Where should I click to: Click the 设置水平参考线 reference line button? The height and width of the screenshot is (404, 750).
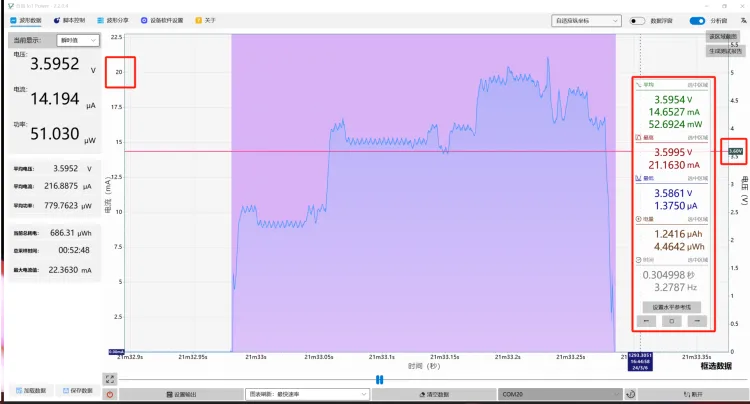click(672, 307)
